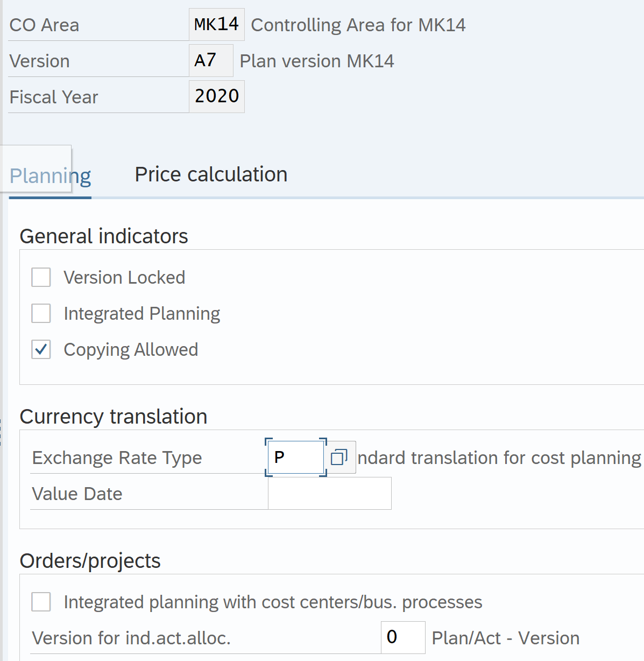Click the Fiscal Year field showing 2020
Viewport: 644px width, 661px height.
pos(216,97)
